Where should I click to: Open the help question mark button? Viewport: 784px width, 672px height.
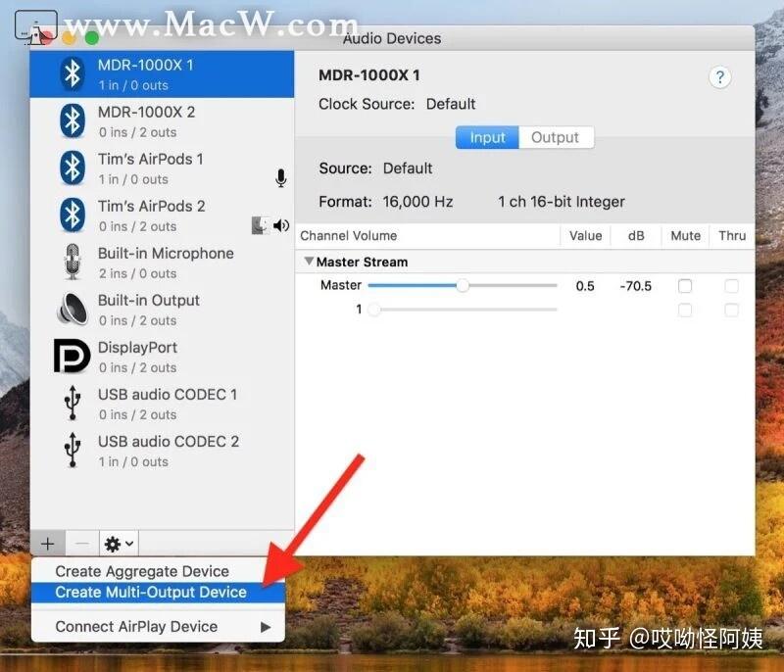720,77
